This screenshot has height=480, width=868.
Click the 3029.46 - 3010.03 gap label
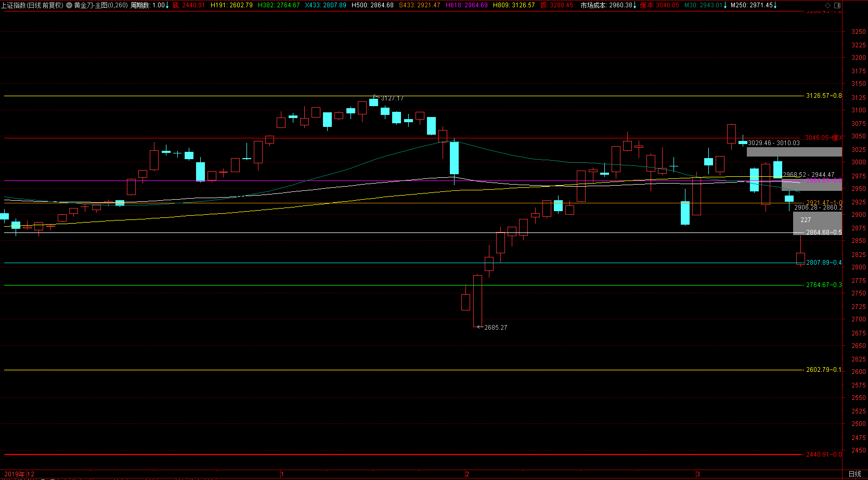pos(774,143)
